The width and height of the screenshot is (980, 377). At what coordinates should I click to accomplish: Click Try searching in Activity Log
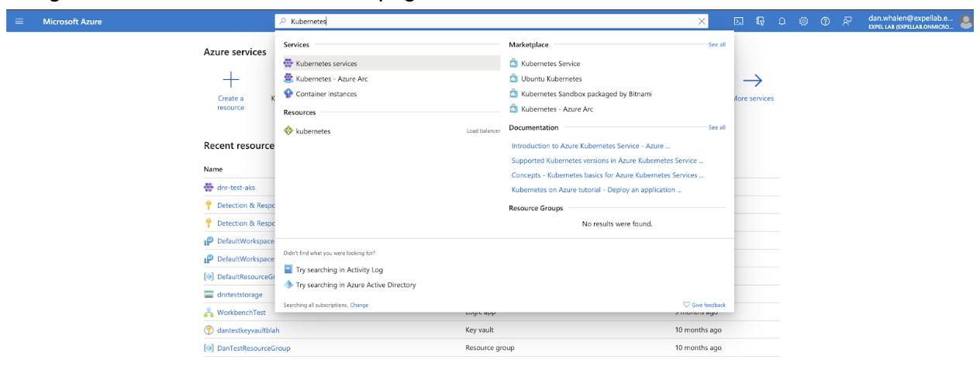(x=340, y=270)
